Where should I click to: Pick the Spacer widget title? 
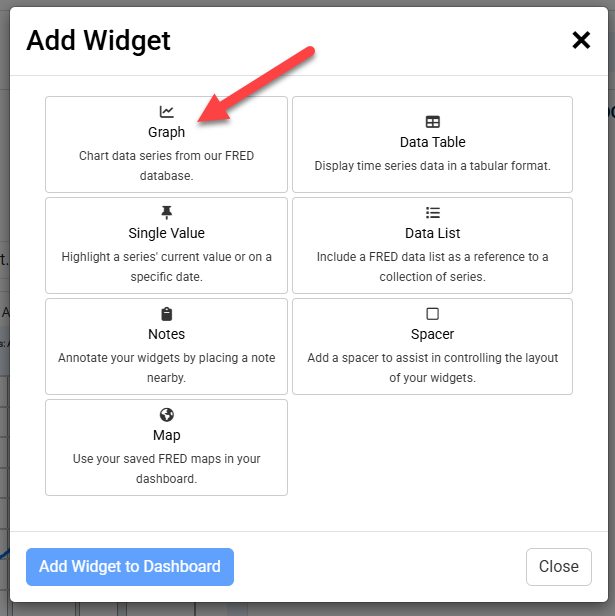(433, 334)
